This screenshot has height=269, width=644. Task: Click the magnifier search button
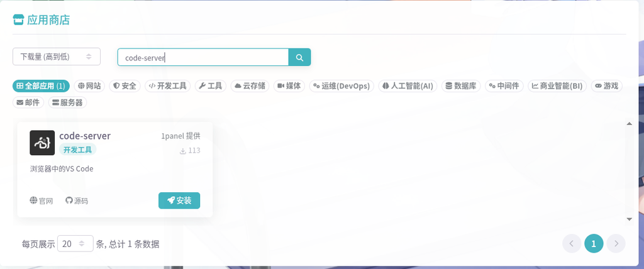[x=300, y=57]
